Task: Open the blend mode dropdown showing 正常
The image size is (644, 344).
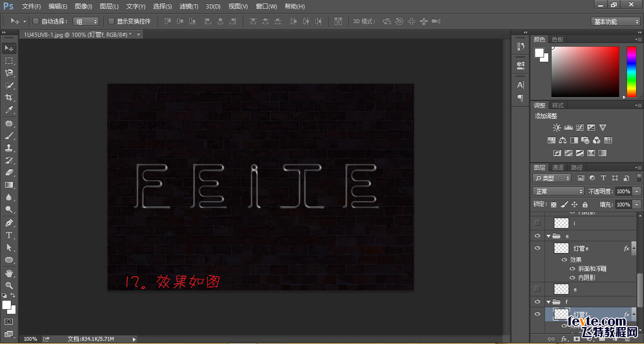Action: click(x=558, y=191)
